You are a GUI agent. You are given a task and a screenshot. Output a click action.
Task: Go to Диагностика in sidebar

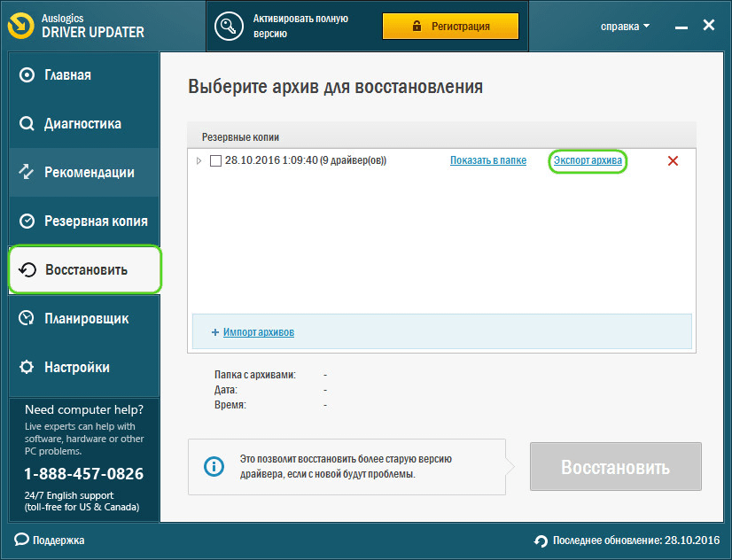click(83, 124)
